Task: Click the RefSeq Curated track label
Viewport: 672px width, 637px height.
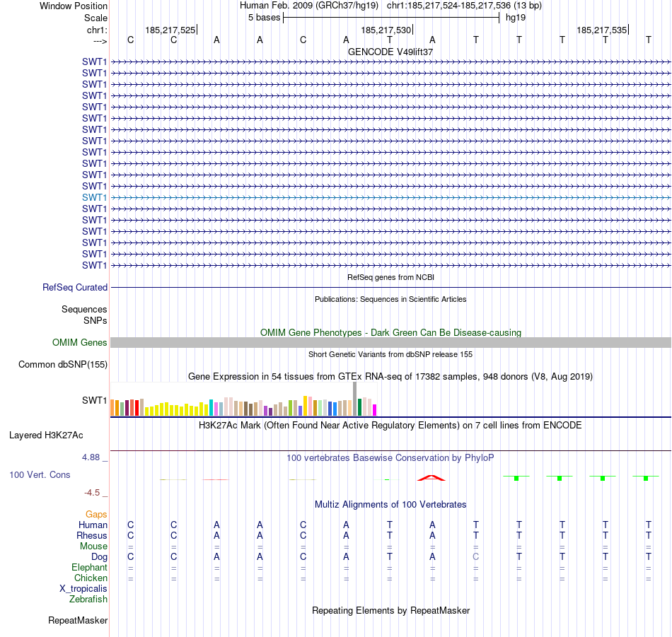Action: (74, 288)
